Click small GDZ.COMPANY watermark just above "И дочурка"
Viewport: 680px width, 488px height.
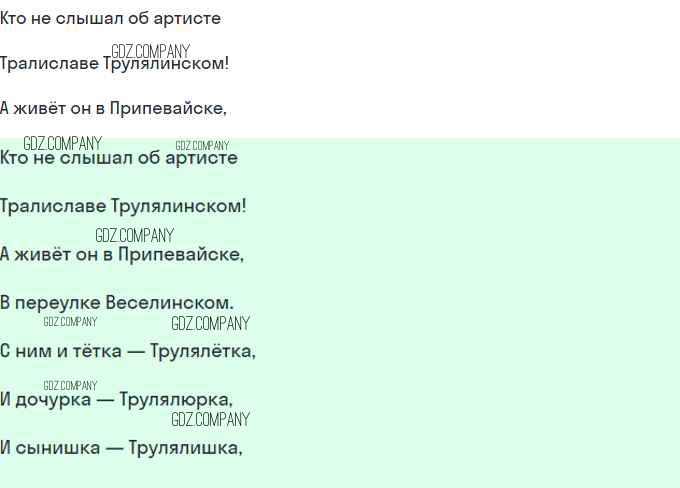tap(70, 385)
